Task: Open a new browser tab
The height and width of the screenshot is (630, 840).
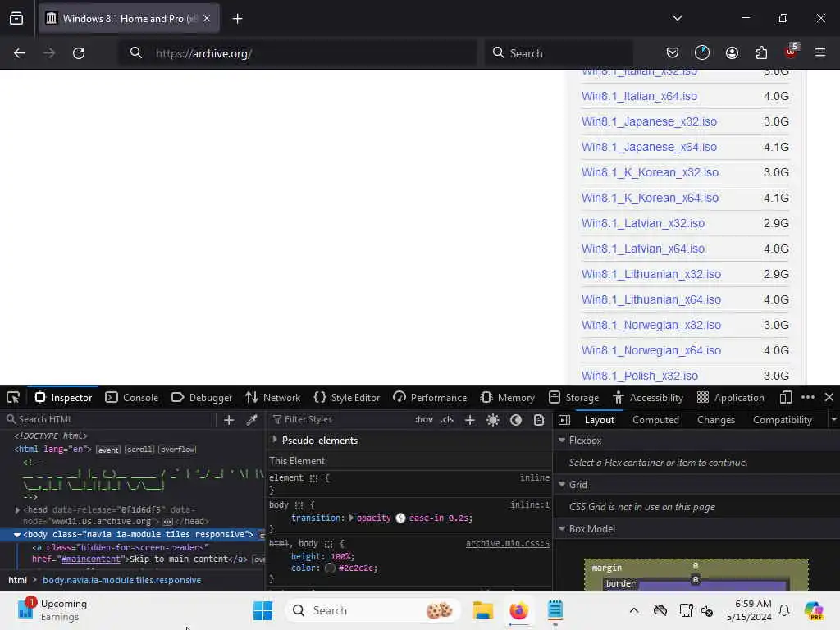Action: point(237,19)
